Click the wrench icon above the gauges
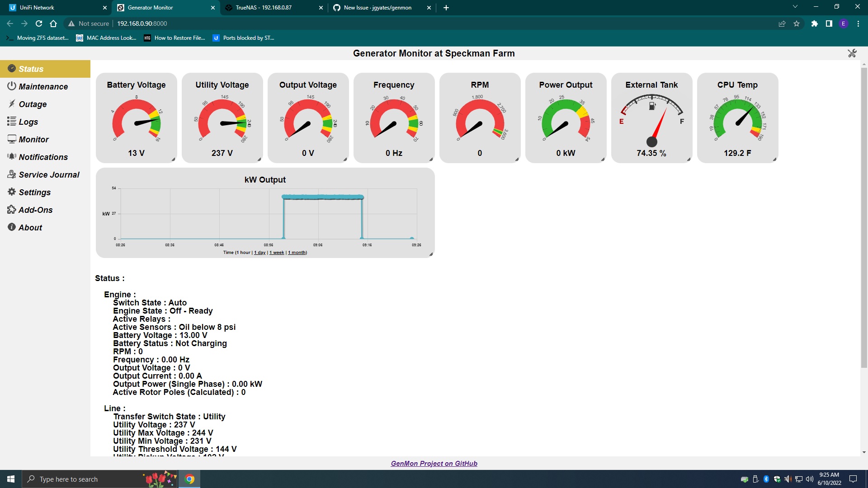The width and height of the screenshot is (868, 488). [x=852, y=53]
